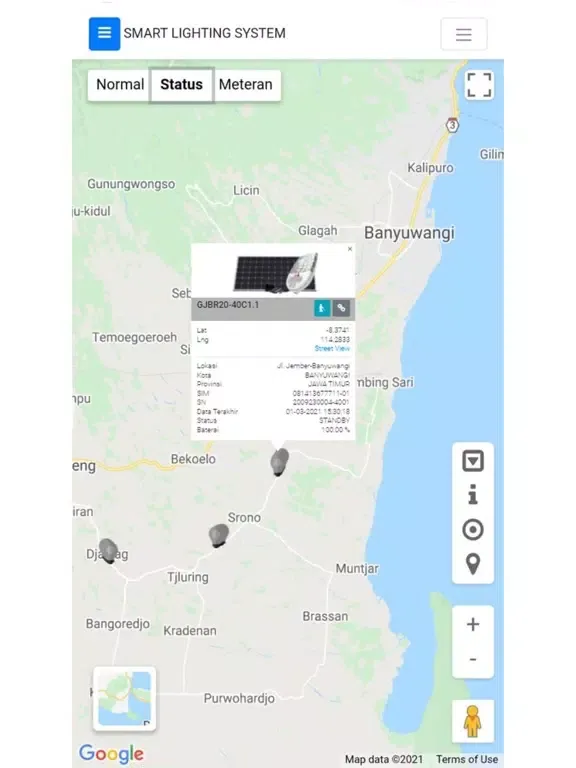The width and height of the screenshot is (576, 768).
Task: Close the GJBR20-40C1.1 info popup
Action: pos(350,249)
